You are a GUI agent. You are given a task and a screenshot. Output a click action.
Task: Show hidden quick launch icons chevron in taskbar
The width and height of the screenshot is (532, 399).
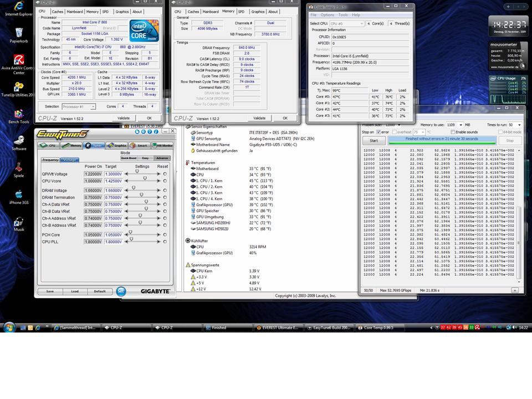(47, 328)
